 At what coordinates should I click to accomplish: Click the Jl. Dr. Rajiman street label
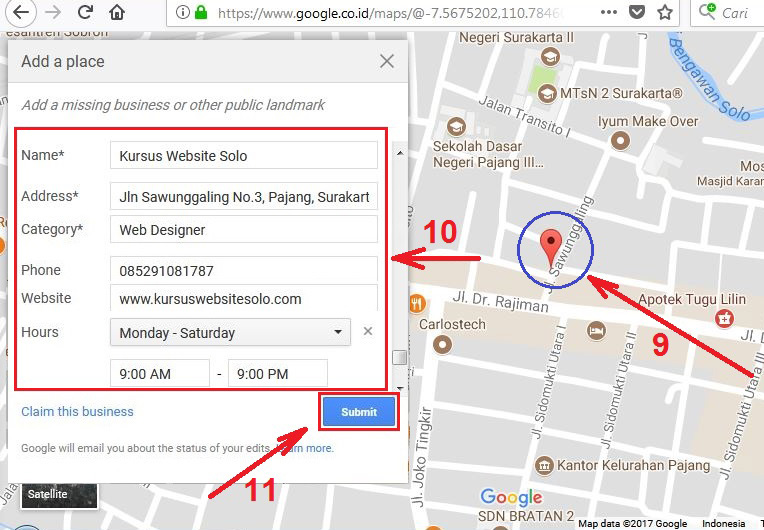click(500, 301)
